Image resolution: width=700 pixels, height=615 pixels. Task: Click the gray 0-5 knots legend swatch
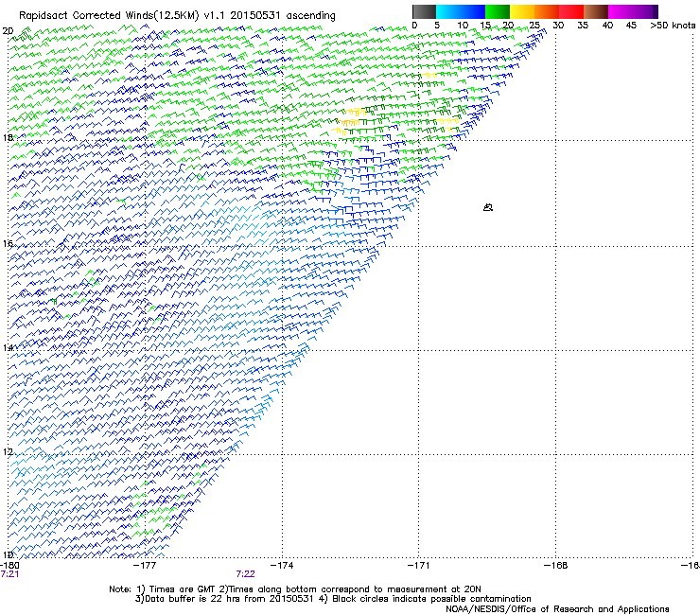click(x=424, y=11)
